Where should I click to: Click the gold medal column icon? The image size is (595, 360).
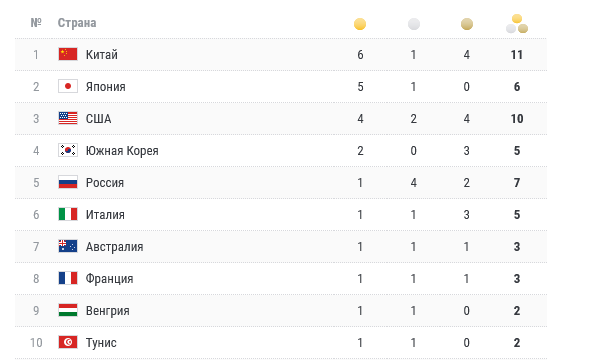pyautogui.click(x=360, y=24)
